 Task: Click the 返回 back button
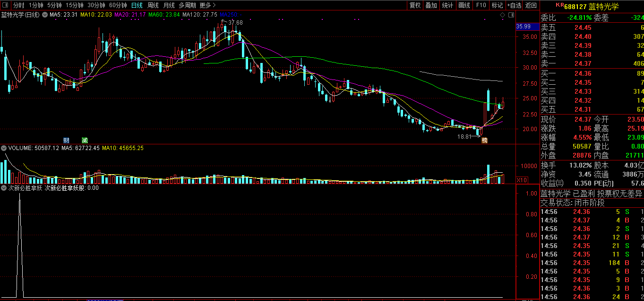[531, 5]
